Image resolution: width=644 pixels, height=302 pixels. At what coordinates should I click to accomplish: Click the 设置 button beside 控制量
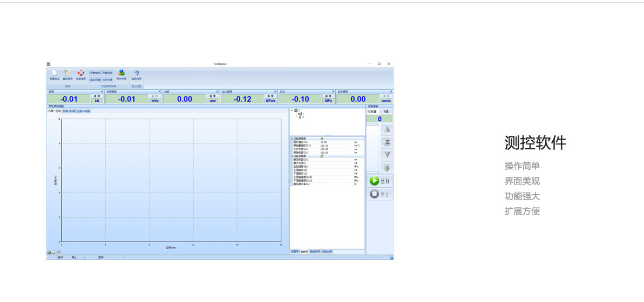[385, 112]
